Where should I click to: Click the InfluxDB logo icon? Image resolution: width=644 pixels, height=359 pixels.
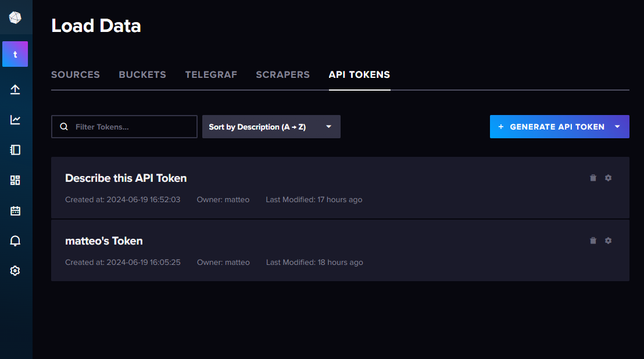[x=15, y=17]
